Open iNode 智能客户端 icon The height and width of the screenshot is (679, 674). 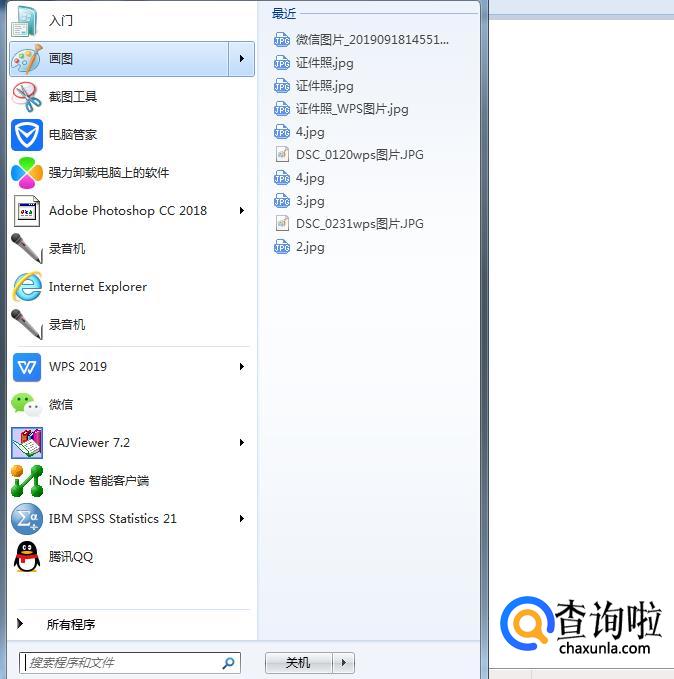27,481
